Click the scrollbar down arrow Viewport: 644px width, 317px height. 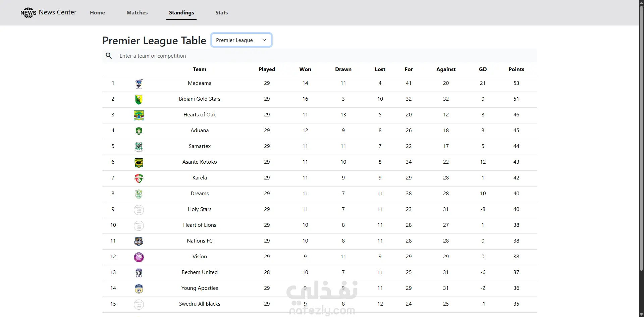click(641, 314)
